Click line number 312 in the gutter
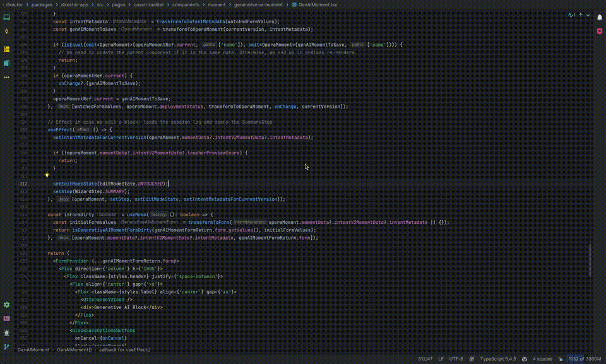Image resolution: width=606 pixels, height=364 pixels. pyautogui.click(x=23, y=184)
